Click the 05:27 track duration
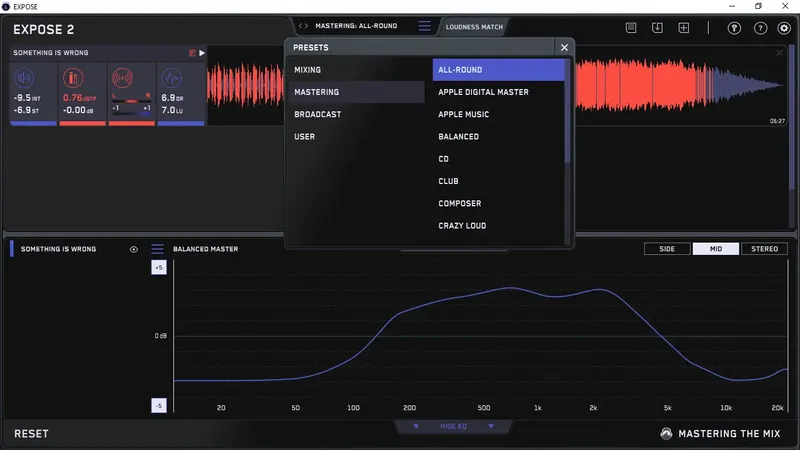The width and height of the screenshot is (800, 450). pyautogui.click(x=777, y=121)
